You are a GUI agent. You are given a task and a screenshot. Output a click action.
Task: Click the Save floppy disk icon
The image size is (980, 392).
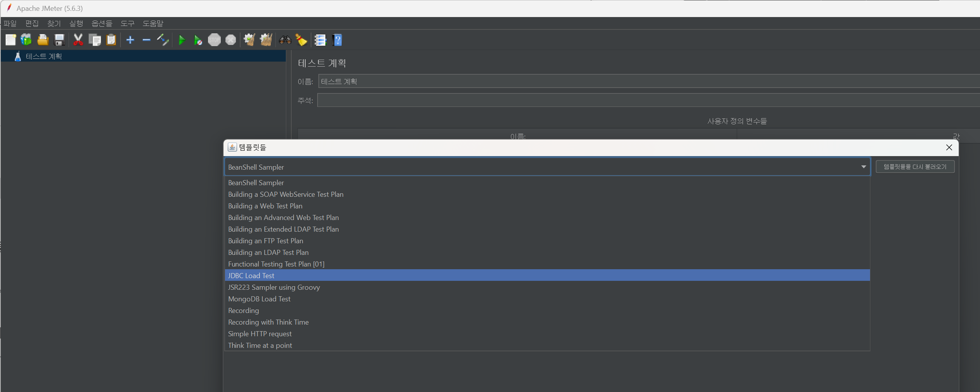[59, 40]
